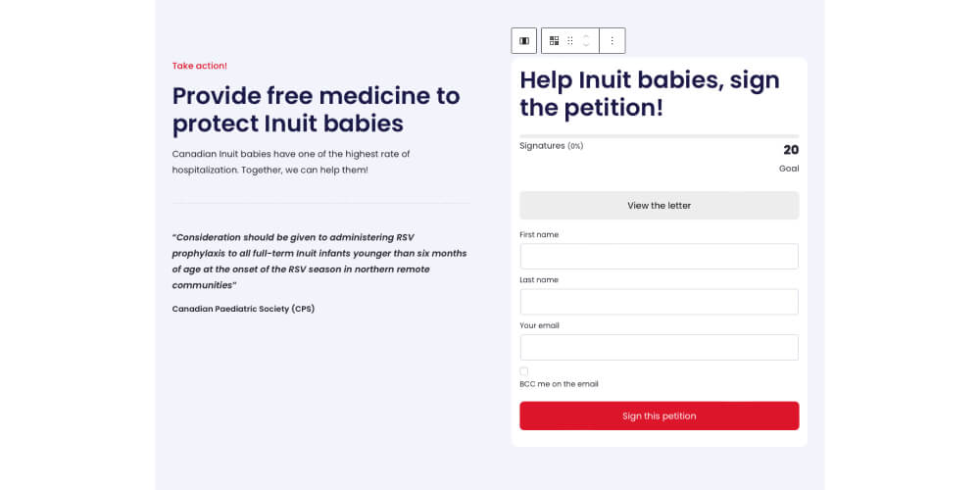Select the goal number 20
The height and width of the screenshot is (490, 980).
tap(791, 150)
